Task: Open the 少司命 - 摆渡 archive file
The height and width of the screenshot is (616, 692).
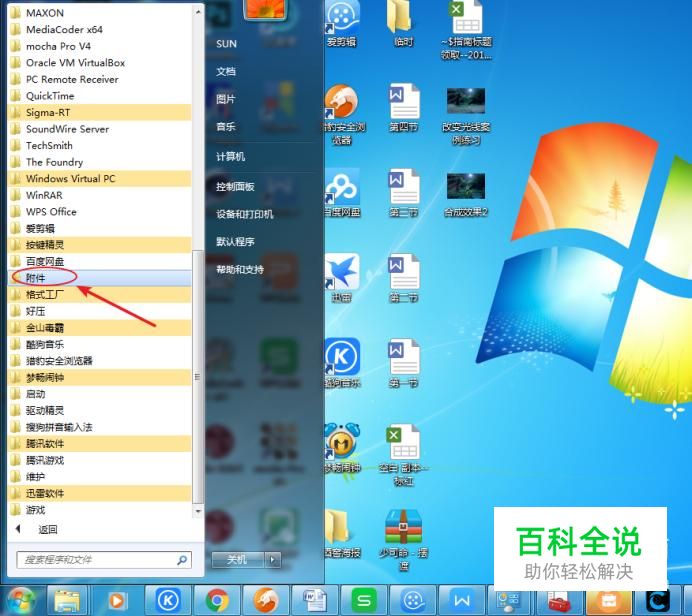Action: 403,539
